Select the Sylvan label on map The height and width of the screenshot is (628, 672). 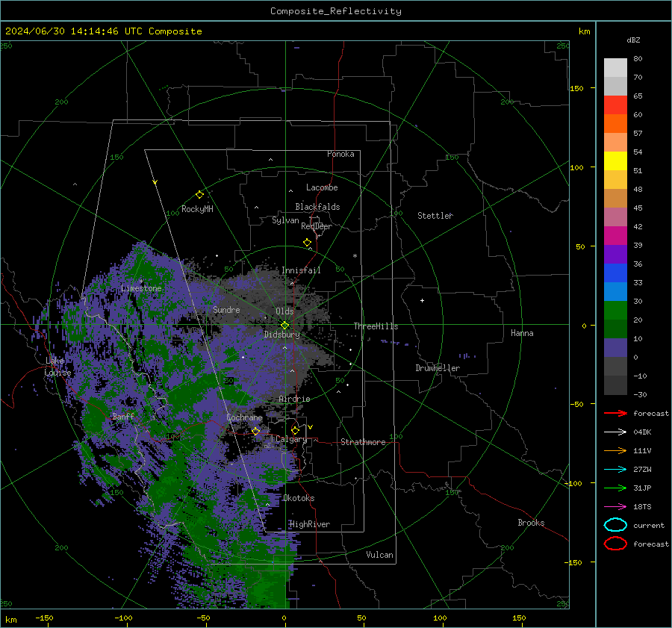[285, 220]
